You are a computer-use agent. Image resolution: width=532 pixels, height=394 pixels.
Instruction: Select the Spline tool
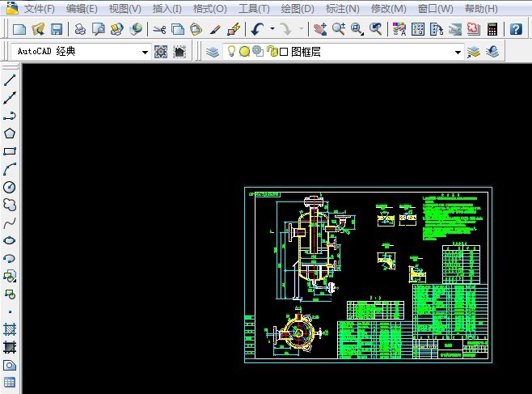[x=10, y=223]
